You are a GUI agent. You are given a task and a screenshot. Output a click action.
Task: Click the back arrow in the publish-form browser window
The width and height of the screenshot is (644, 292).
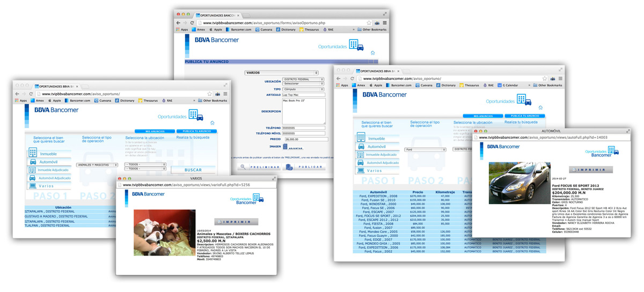(x=178, y=23)
